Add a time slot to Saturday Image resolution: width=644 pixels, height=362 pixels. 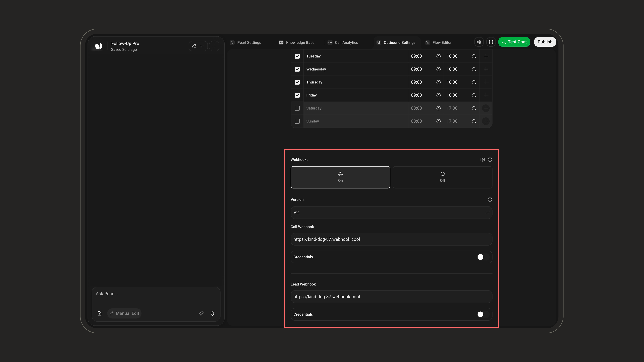(486, 108)
